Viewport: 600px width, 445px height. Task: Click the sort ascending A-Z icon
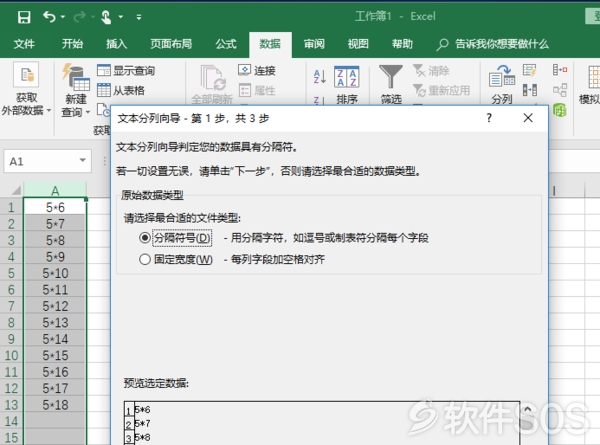point(320,77)
